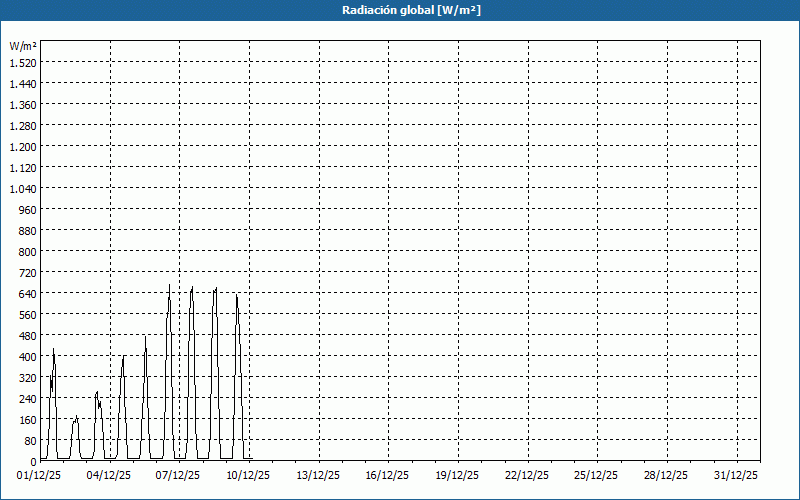
Task: Click the 01/12/25 date on the x-axis
Action: 40,475
